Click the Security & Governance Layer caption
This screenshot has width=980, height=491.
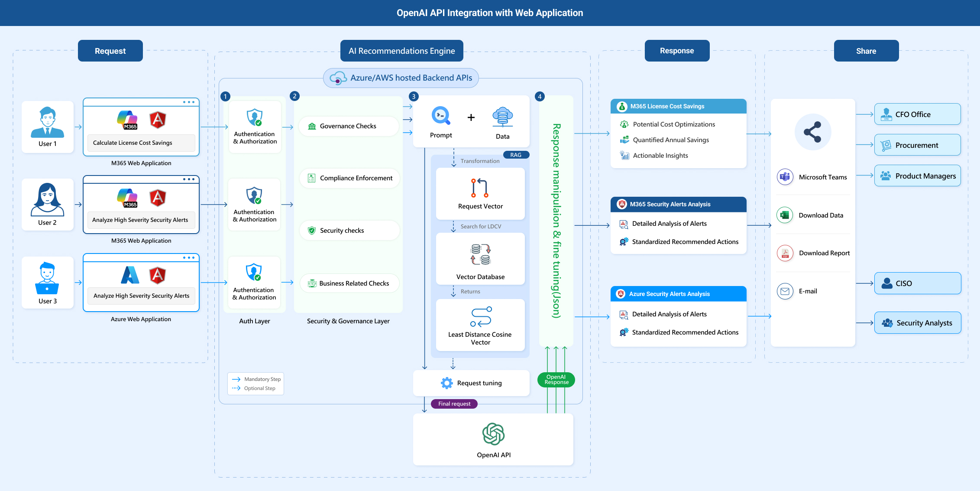348,321
